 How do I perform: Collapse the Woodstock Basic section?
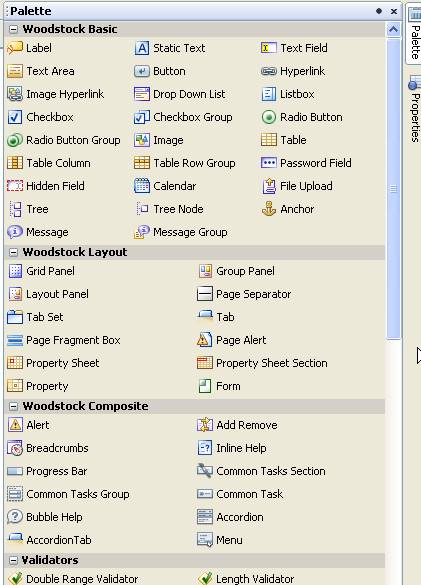click(13, 29)
